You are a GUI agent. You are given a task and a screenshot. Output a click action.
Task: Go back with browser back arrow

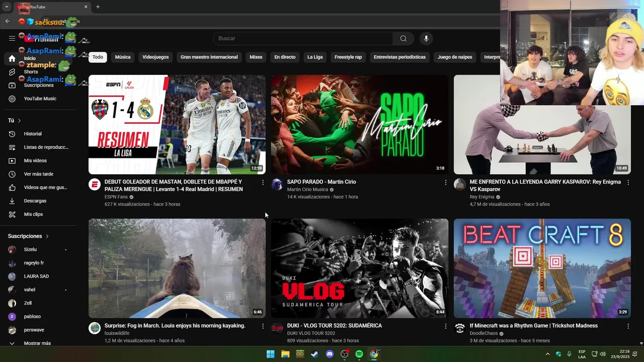pos(7,21)
